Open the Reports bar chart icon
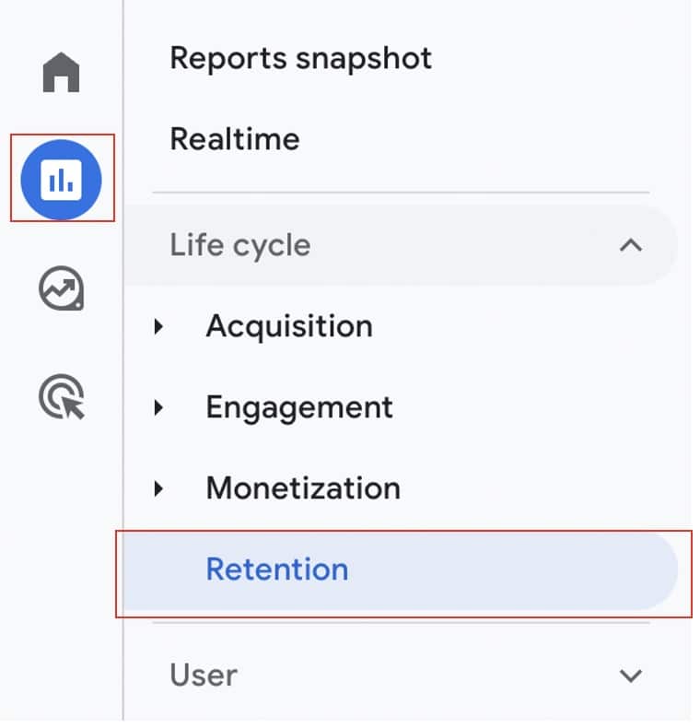The height and width of the screenshot is (728, 700). point(62,179)
